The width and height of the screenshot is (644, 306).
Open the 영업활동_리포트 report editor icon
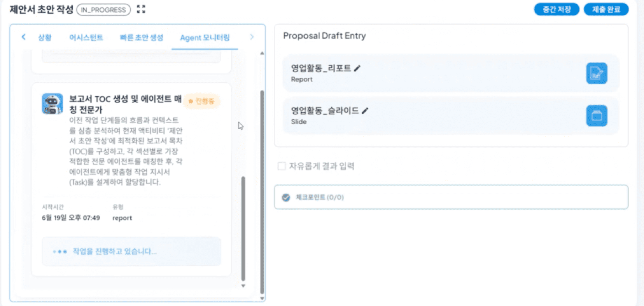(597, 73)
